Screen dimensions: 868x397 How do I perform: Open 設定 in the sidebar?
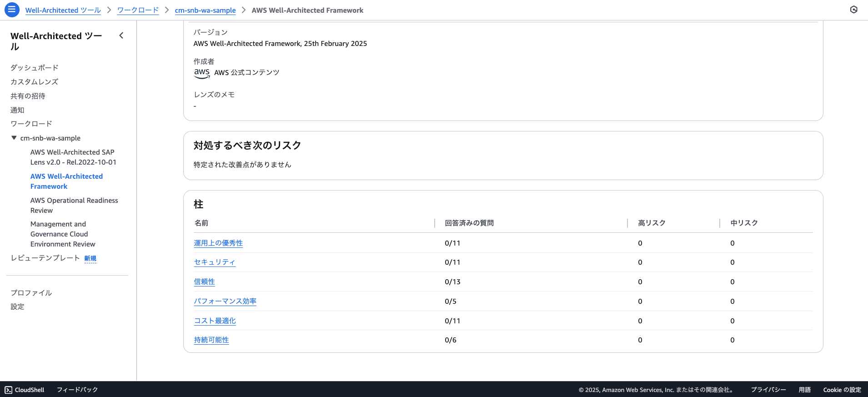point(17,307)
